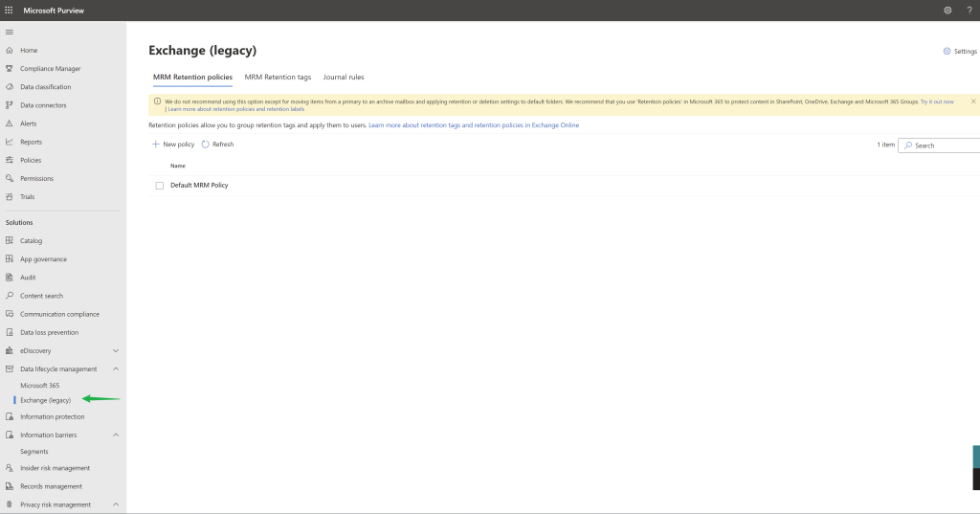Open Learn more about retention policies and labels link
Image resolution: width=980 pixels, height=514 pixels.
click(236, 109)
